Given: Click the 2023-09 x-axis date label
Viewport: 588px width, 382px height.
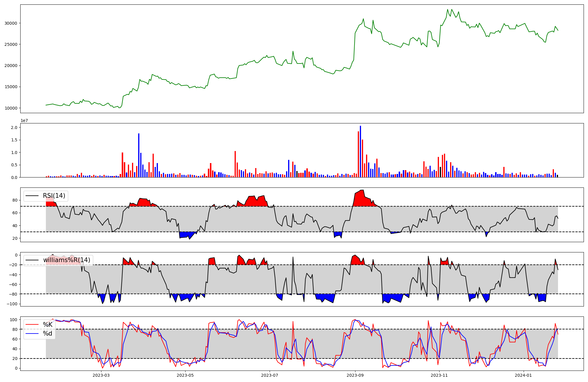Looking at the screenshot, I should (x=355, y=375).
